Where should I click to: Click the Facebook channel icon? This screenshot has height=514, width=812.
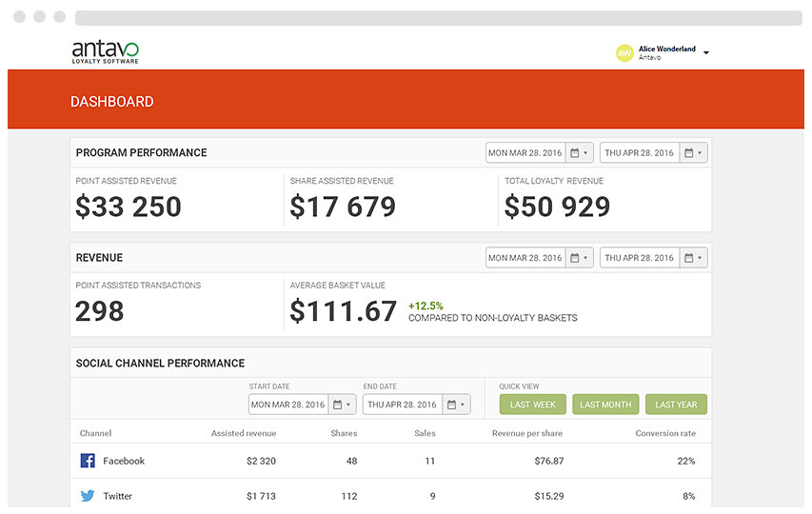coord(88,461)
